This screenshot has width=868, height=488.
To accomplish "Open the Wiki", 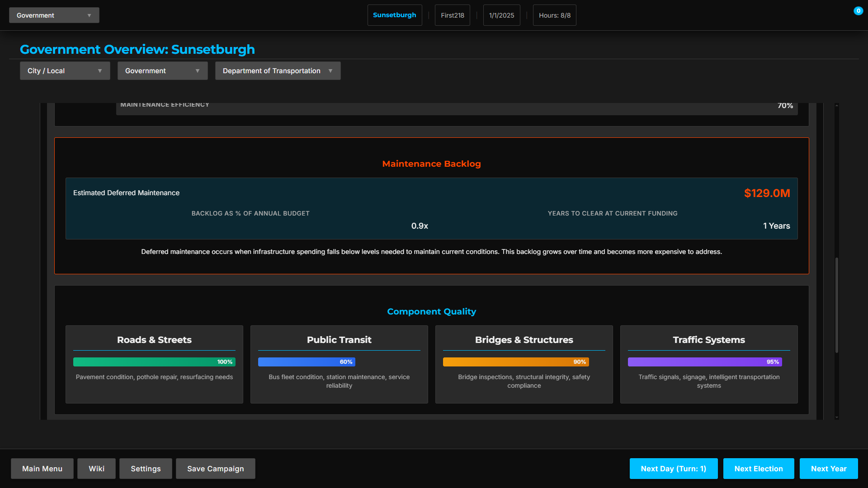I will (x=96, y=469).
